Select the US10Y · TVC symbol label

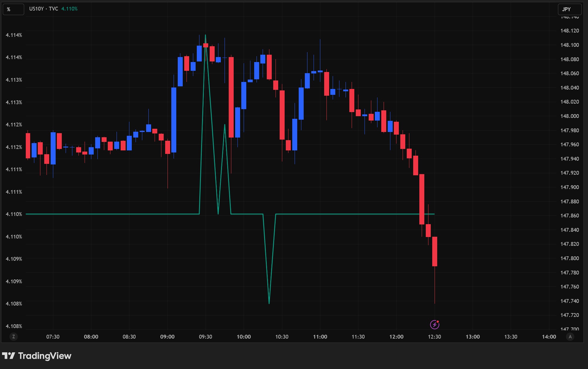(43, 9)
